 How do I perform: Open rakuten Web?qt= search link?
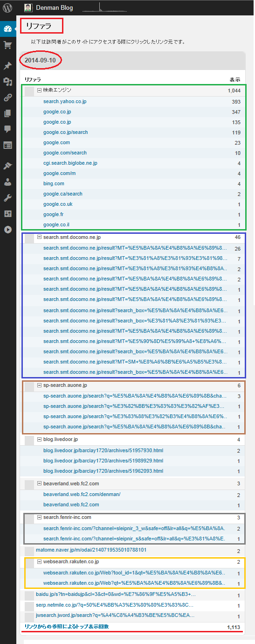coord(135,582)
